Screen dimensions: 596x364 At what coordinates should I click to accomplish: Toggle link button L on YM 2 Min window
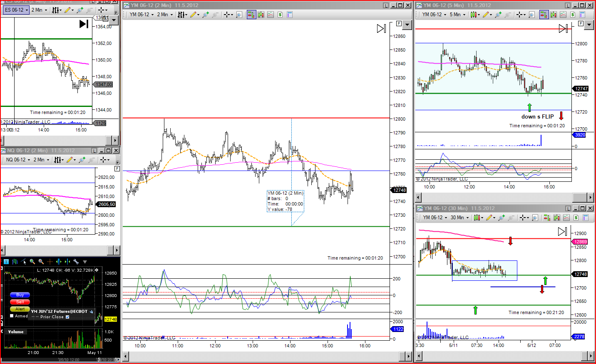386,5
